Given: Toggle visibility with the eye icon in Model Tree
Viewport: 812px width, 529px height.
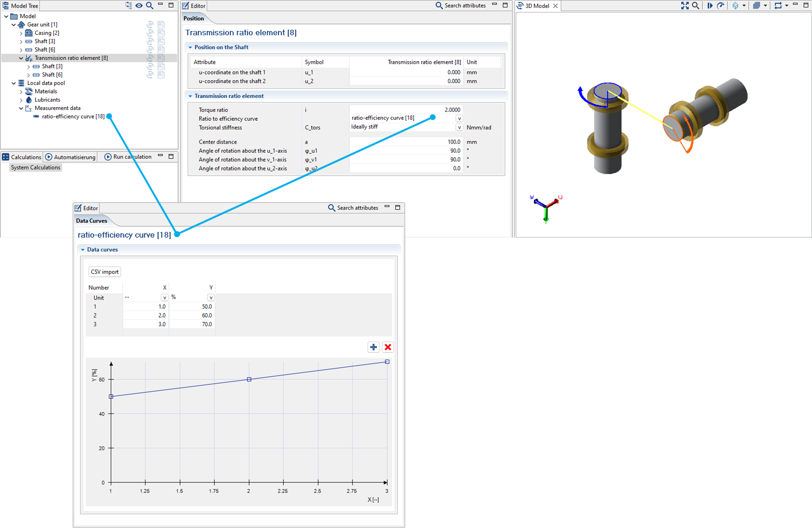Looking at the screenshot, I should pos(139,6).
